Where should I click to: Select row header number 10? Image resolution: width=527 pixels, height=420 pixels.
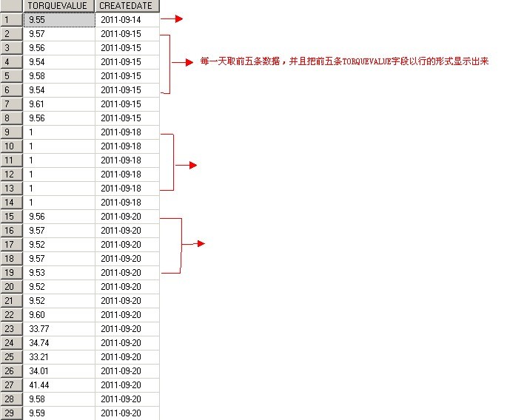pos(11,146)
